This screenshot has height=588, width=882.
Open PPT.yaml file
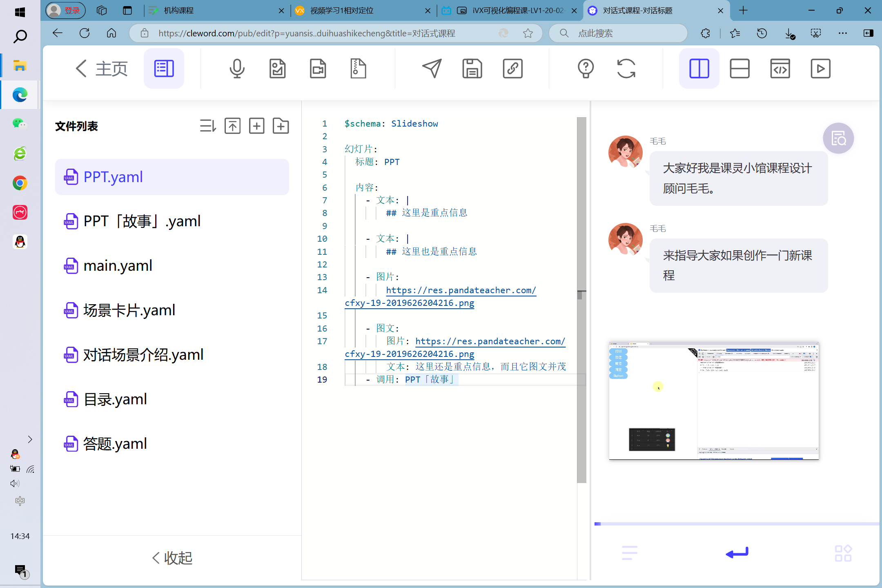coord(172,177)
